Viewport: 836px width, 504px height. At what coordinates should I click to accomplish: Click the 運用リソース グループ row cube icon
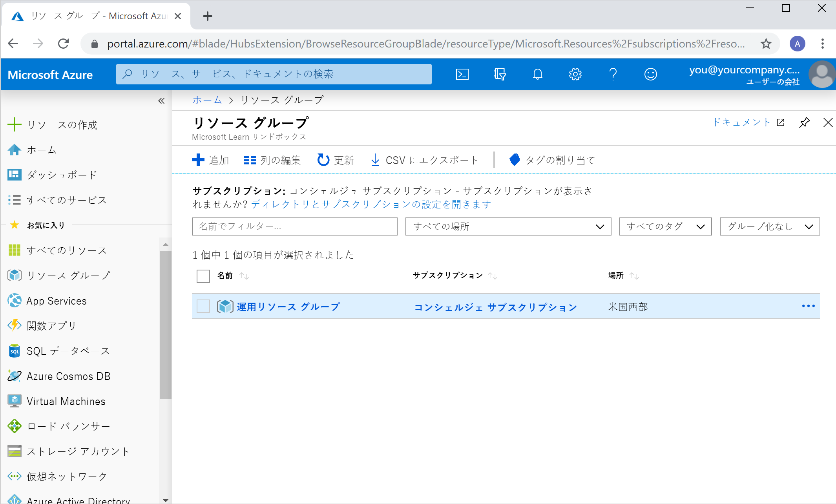(225, 306)
